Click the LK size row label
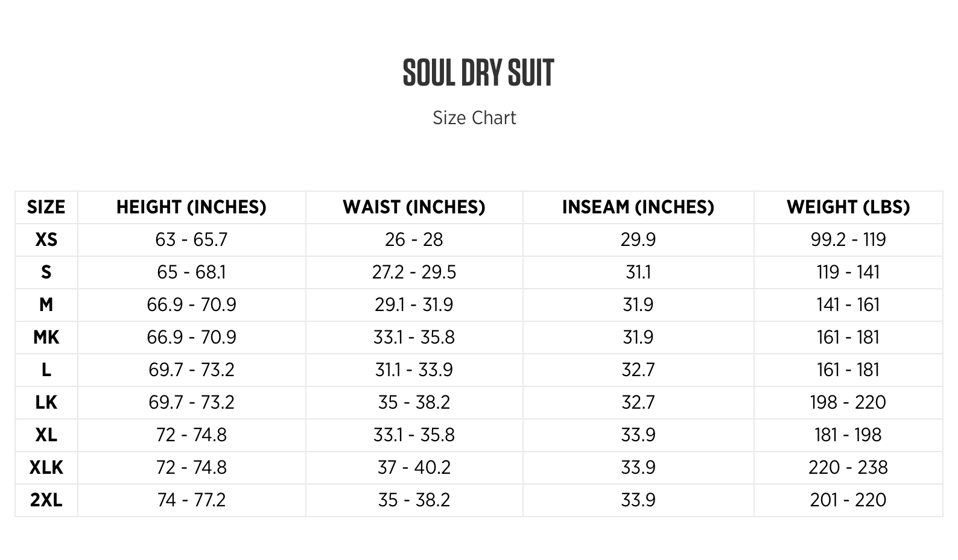The image size is (958, 560). pyautogui.click(x=46, y=403)
